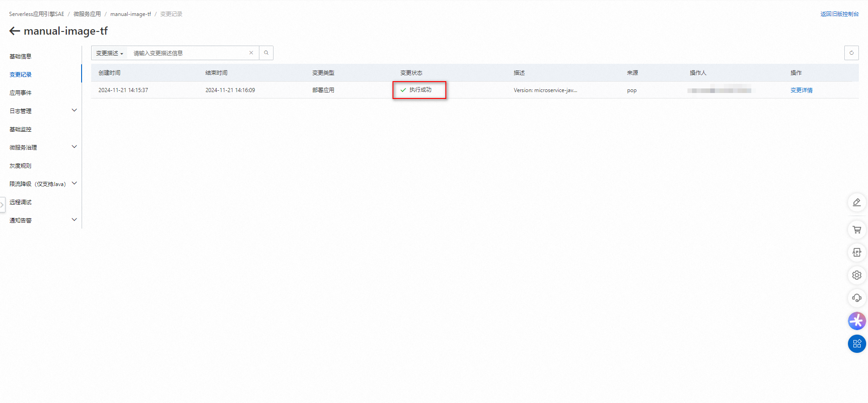This screenshot has height=403, width=868.
Task: Click the 部署应用 type cell
Action: pos(323,90)
